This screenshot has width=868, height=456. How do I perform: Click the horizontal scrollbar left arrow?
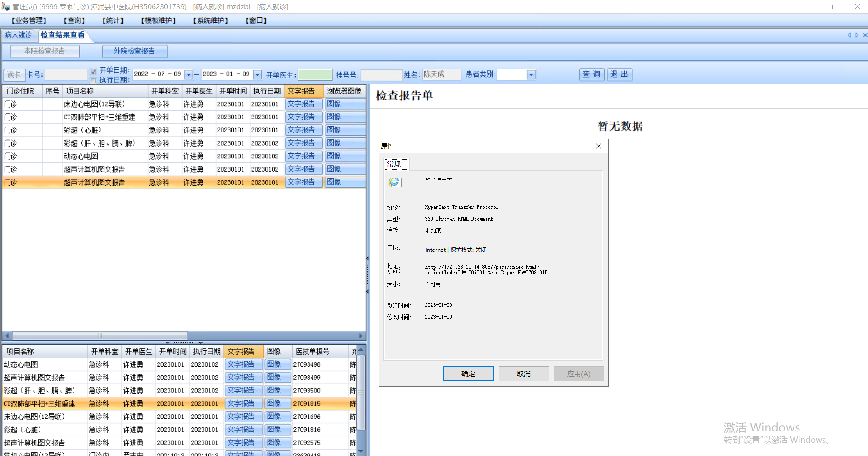click(x=7, y=336)
